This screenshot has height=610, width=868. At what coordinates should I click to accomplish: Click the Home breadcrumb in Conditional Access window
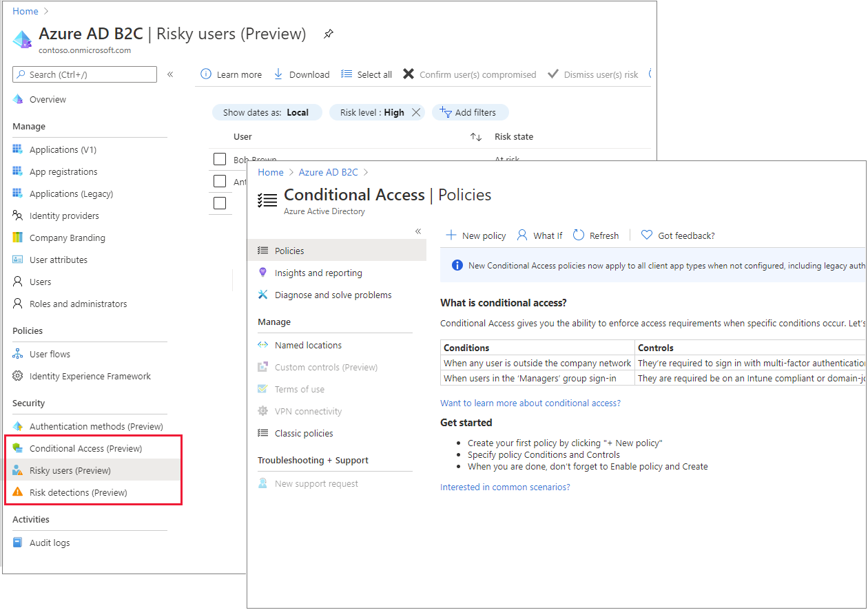coord(271,172)
